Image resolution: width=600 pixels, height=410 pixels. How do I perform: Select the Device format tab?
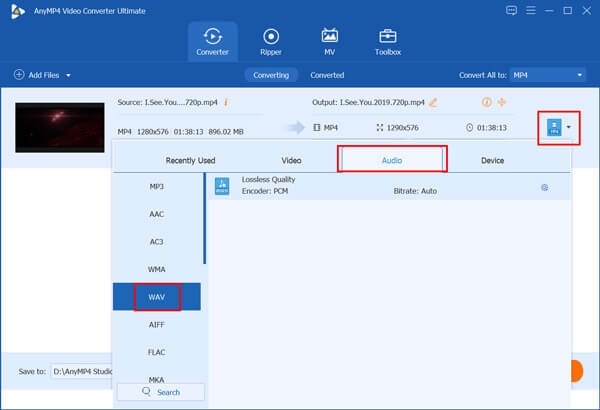[492, 160]
